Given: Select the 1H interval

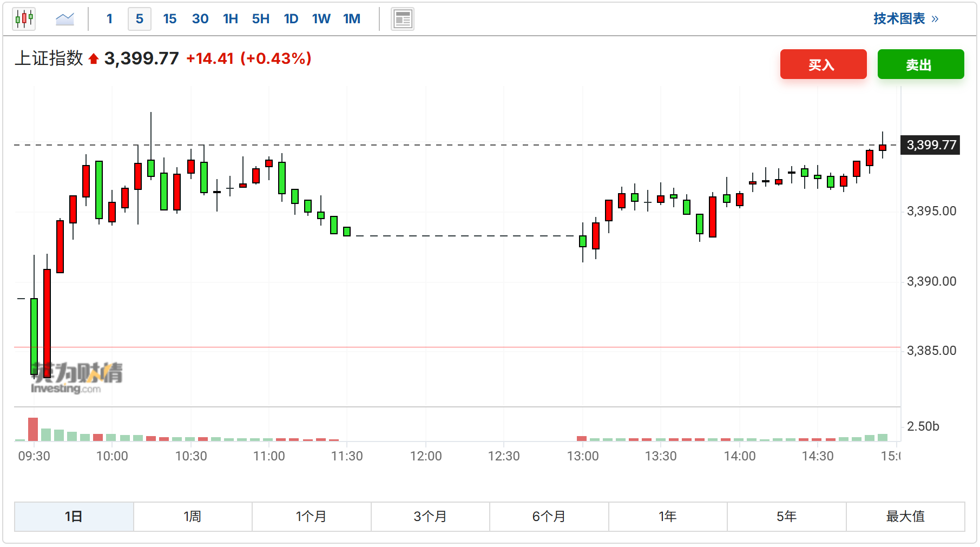Looking at the screenshot, I should (231, 19).
